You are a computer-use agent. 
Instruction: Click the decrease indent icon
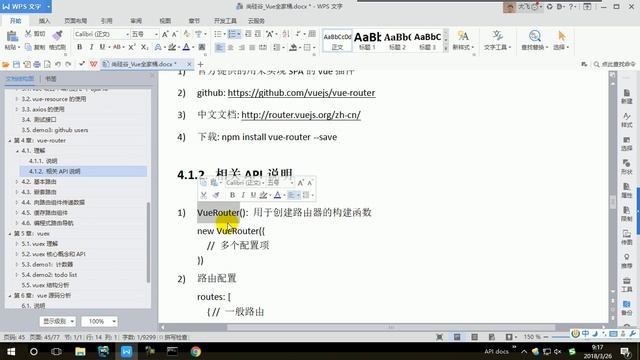(248, 34)
